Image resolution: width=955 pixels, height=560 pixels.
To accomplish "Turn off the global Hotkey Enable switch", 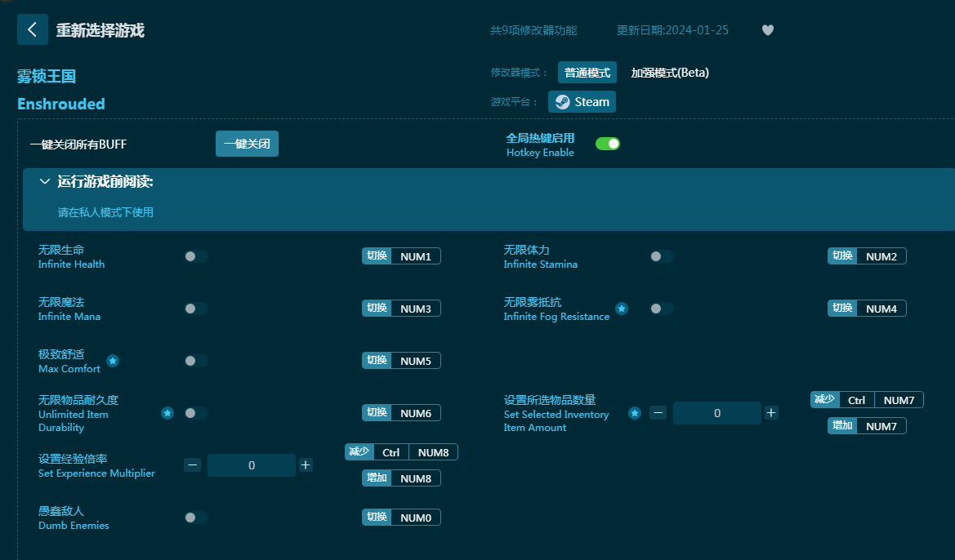I will (607, 144).
